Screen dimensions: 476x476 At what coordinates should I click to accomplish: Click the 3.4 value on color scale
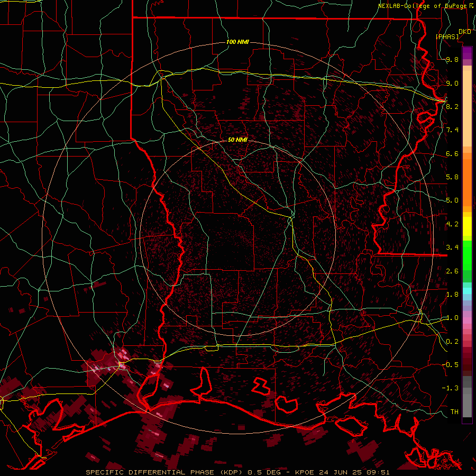452,247
